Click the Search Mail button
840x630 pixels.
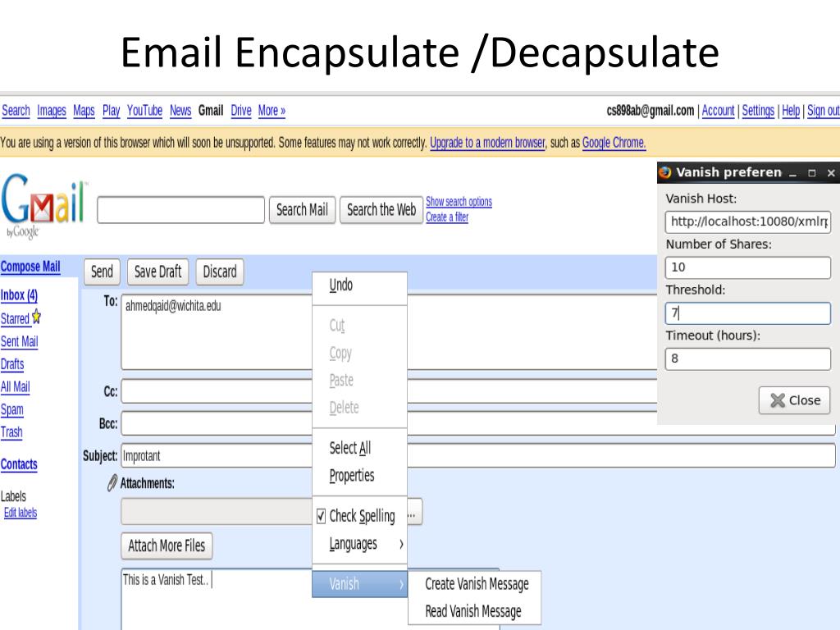click(x=302, y=210)
